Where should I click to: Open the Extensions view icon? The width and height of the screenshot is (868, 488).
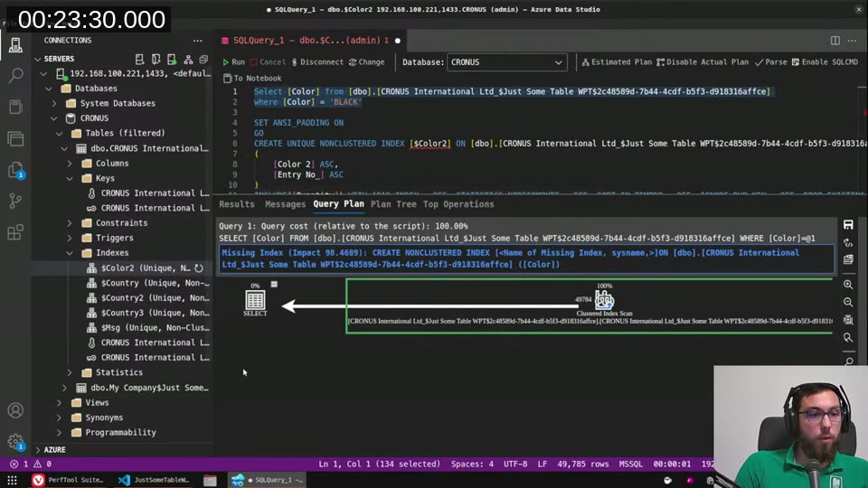[x=15, y=232]
